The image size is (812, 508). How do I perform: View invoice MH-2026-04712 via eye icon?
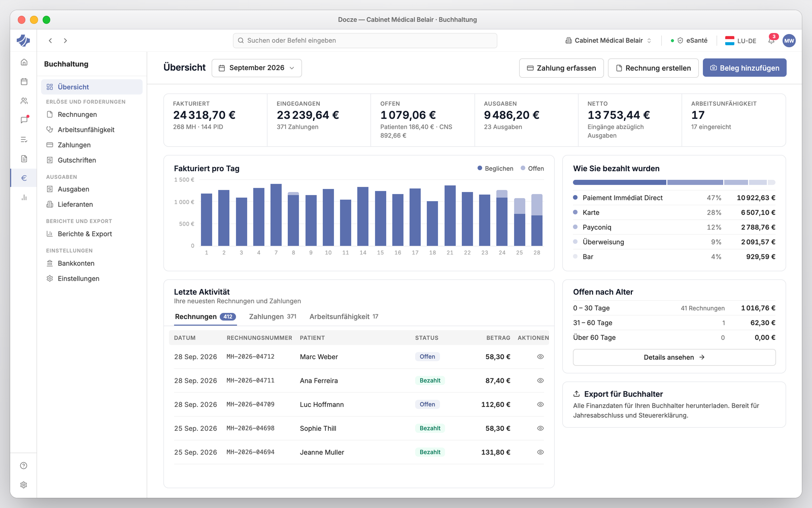[540, 357]
